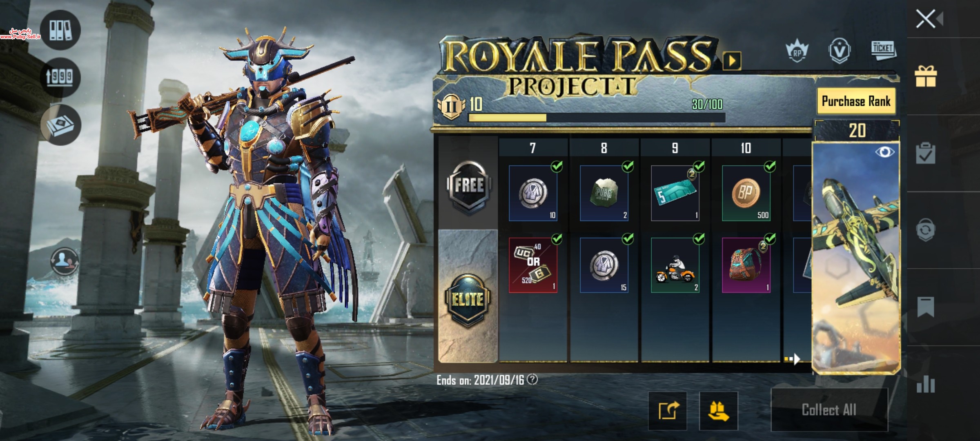Open the rankings bar chart sidebar icon
This screenshot has width=980, height=441.
pyautogui.click(x=926, y=383)
